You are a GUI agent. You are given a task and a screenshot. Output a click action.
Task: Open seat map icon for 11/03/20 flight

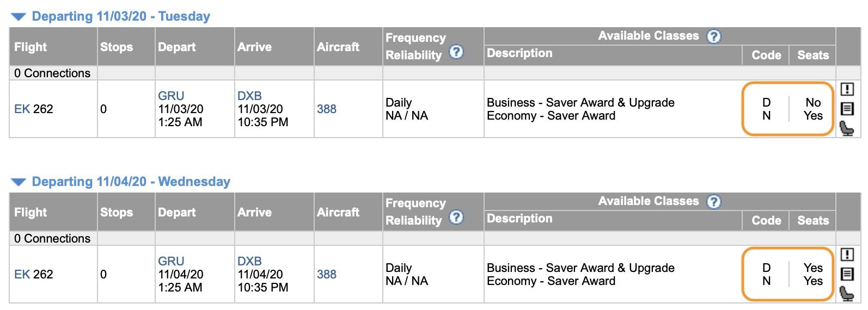tap(847, 129)
